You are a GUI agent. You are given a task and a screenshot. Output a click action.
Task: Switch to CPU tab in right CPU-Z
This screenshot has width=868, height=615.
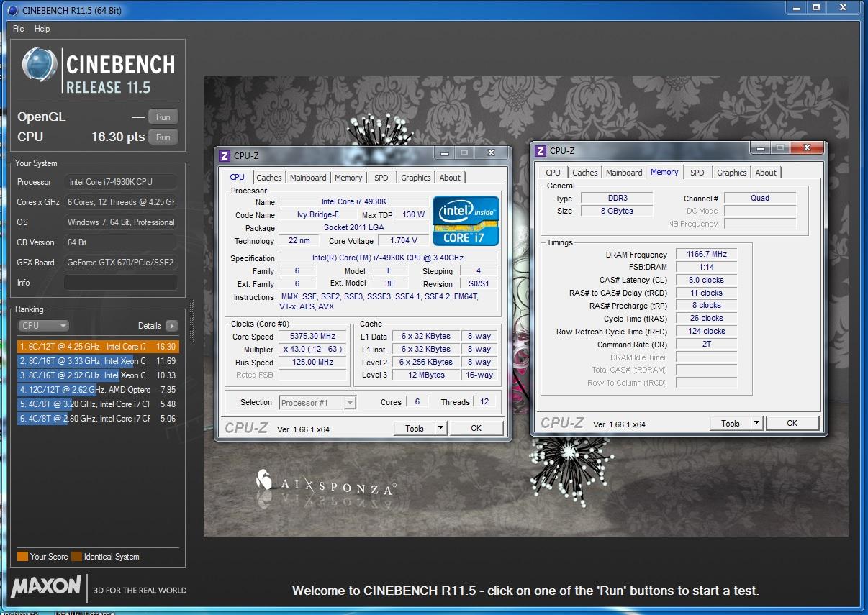coord(553,173)
